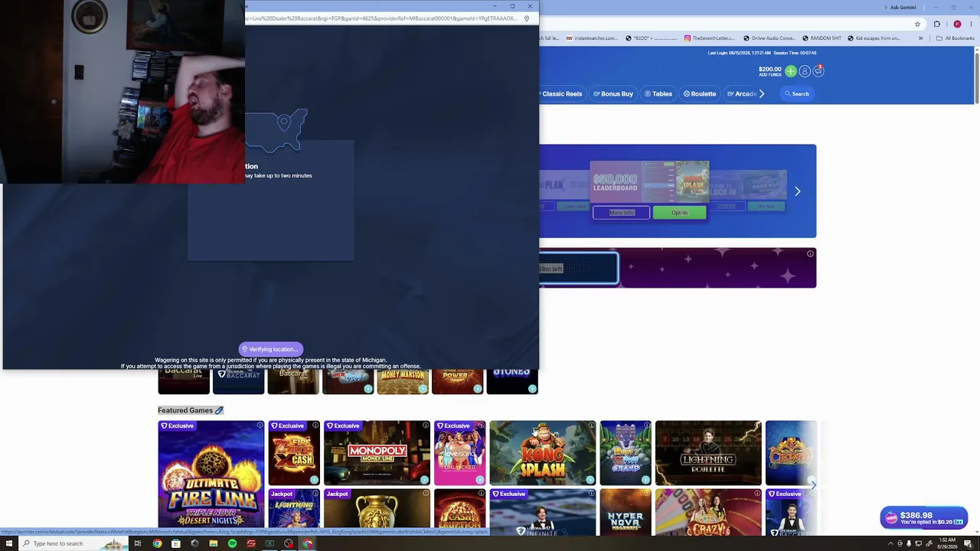The height and width of the screenshot is (551, 980).
Task: Open the Chrome extensions puzzle icon
Action: pyautogui.click(x=936, y=24)
